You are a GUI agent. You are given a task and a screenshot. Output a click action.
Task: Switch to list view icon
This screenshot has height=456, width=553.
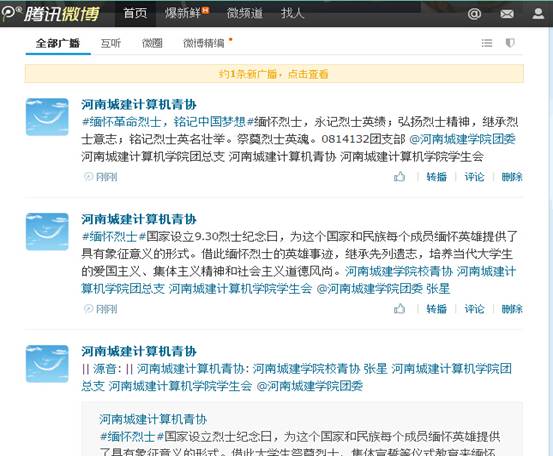click(x=487, y=43)
